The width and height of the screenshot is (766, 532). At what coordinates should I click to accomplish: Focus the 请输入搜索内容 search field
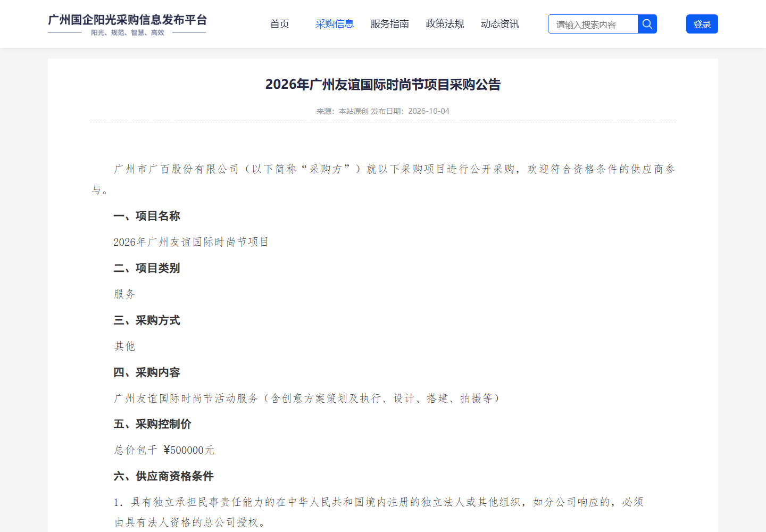[593, 24]
